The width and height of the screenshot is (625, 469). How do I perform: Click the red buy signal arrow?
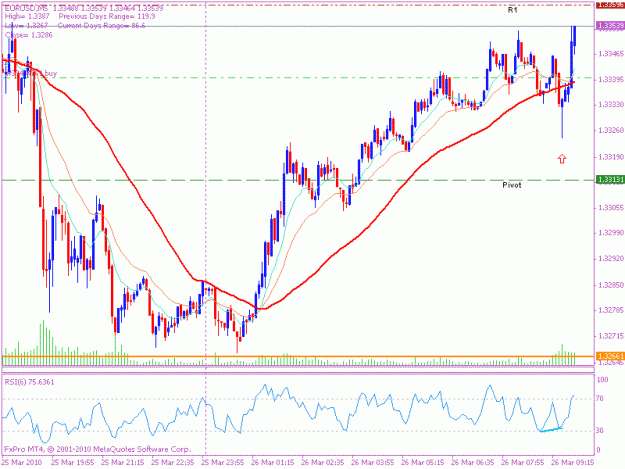tap(562, 159)
